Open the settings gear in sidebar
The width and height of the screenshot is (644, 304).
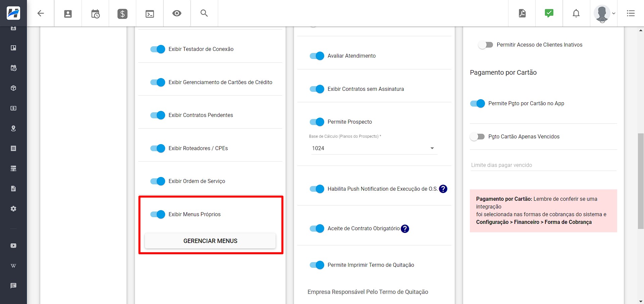13,209
